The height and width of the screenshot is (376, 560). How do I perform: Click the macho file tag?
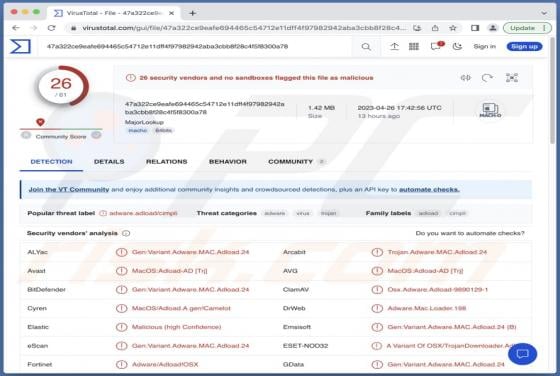point(138,130)
